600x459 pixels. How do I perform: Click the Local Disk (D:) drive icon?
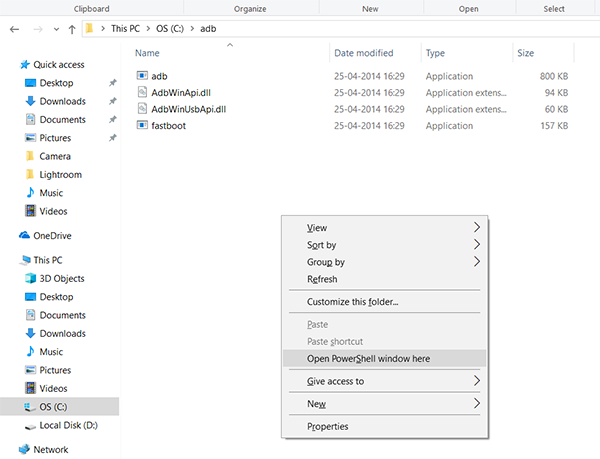click(30, 426)
